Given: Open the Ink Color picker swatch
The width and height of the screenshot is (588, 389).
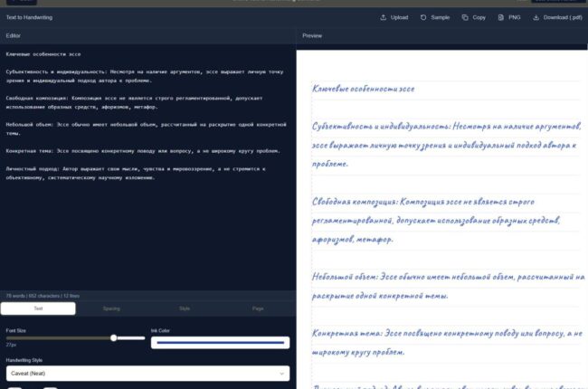Looking at the screenshot, I should 220,343.
